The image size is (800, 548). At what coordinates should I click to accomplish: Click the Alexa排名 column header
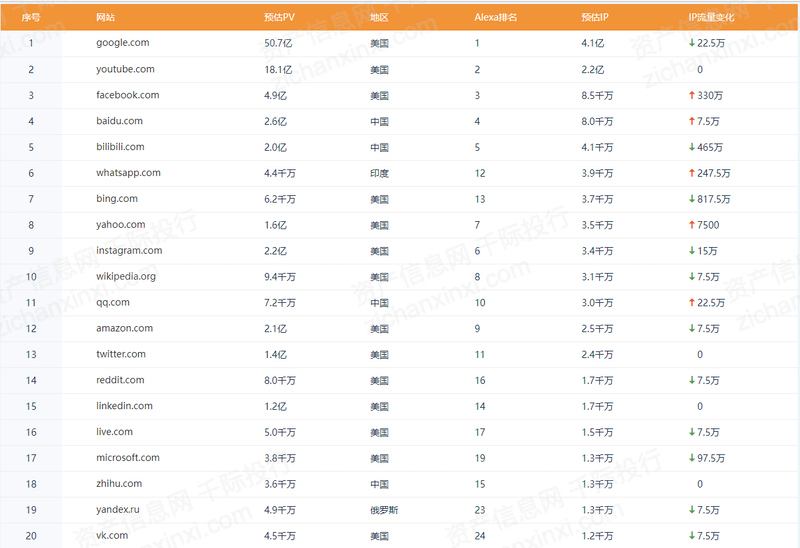[x=495, y=18]
